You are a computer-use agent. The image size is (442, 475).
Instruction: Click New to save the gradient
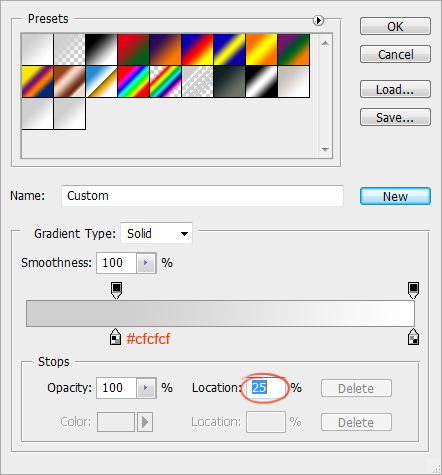point(395,196)
